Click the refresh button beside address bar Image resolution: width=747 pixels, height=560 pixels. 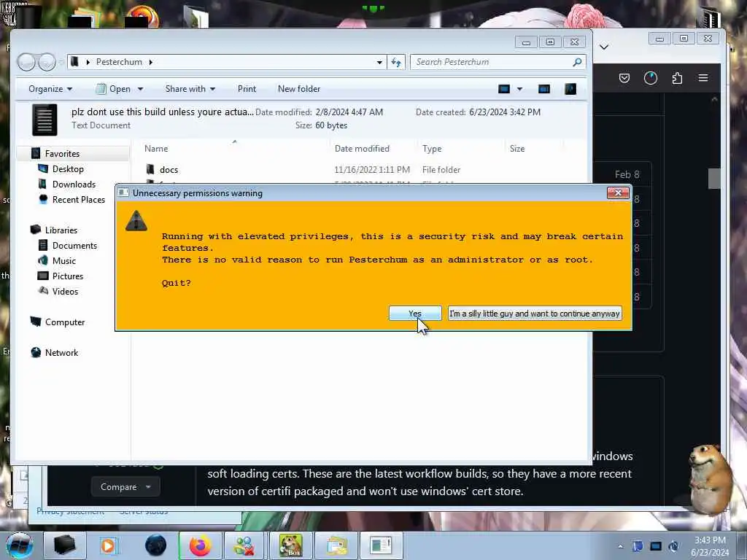coord(396,62)
